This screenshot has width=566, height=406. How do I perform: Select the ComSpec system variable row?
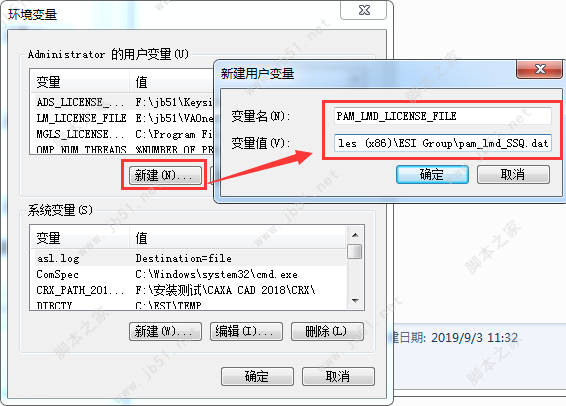point(188,274)
